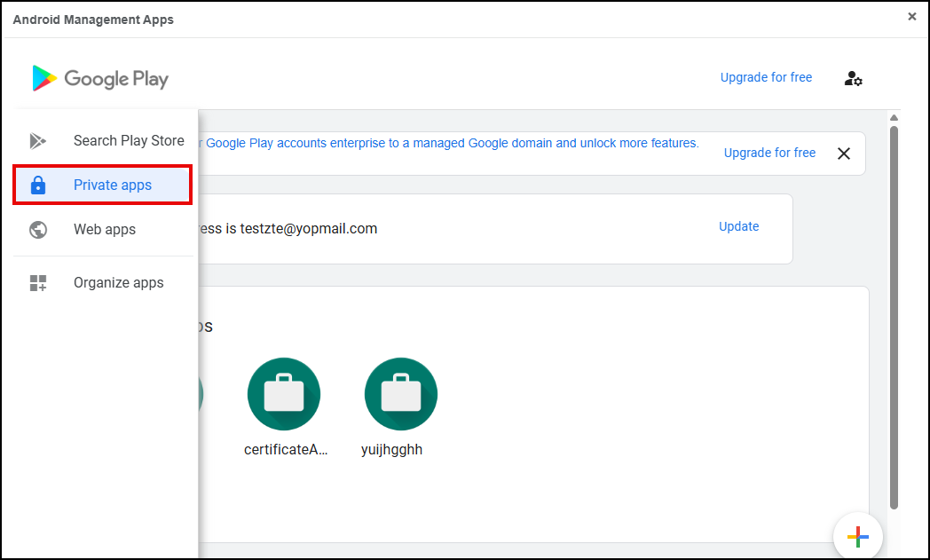Click the vertical scrollbar thumb
The width and height of the screenshot is (930, 560).
tap(894, 311)
